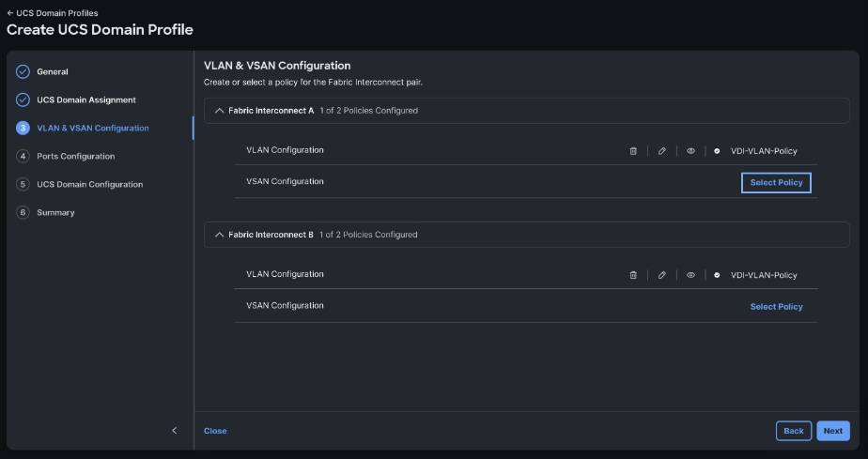This screenshot has width=868, height=459.
Task: View VLAN policy details for Fabric Interconnect A
Action: coord(690,151)
